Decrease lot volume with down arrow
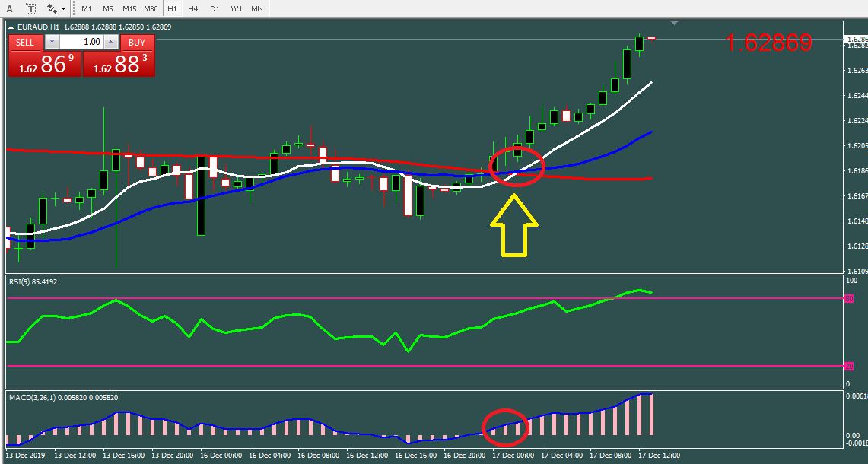Image resolution: width=868 pixels, height=464 pixels. coord(51,42)
